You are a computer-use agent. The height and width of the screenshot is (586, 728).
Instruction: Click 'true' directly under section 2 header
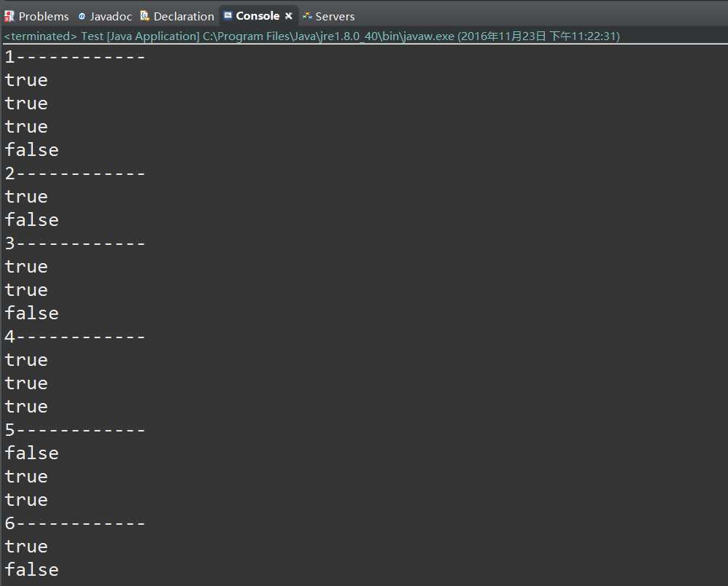point(26,197)
